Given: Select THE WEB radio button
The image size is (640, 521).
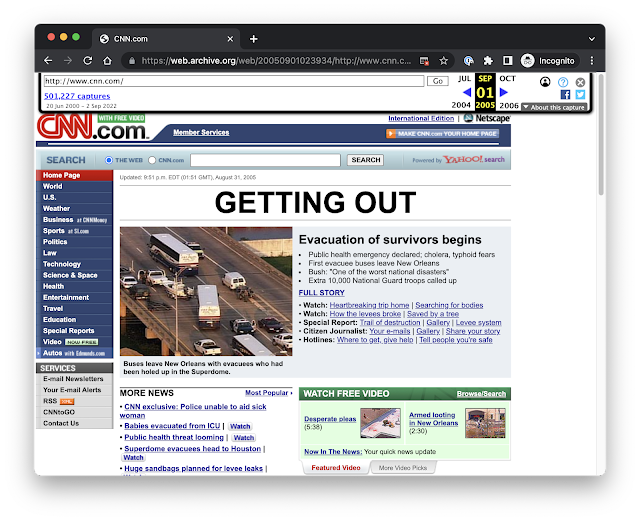Looking at the screenshot, I should click(109, 160).
